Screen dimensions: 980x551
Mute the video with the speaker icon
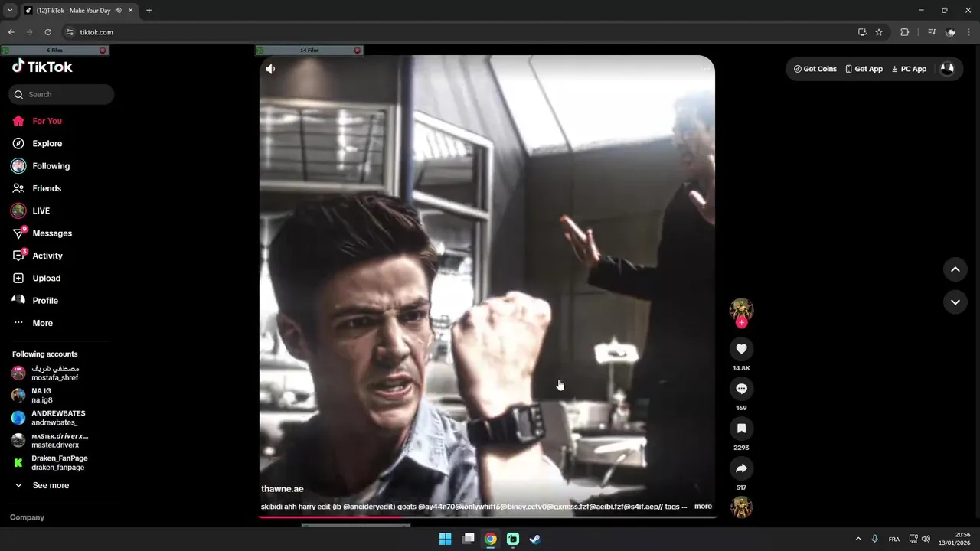[270, 69]
